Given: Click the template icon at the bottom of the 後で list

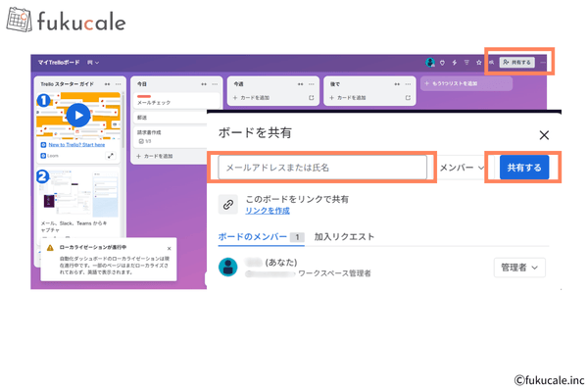Looking at the screenshot, I should point(409,98).
